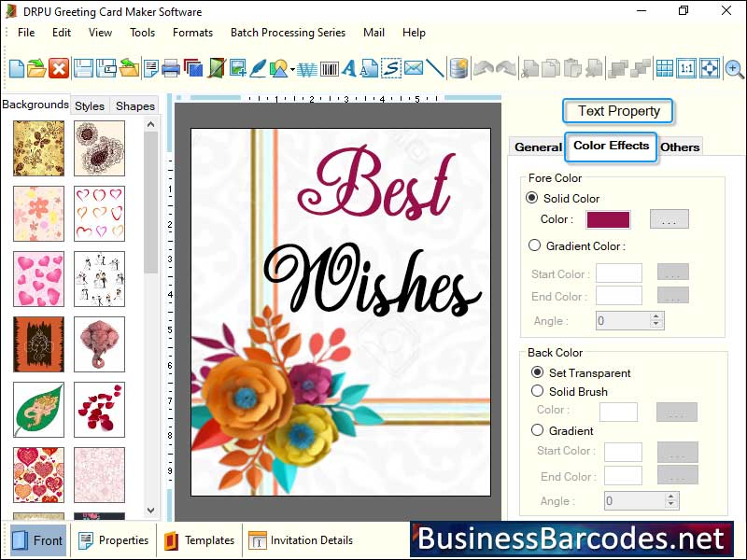747x560 pixels.
Task: Click the Angle up arrow under Back Color
Action: 671,497
